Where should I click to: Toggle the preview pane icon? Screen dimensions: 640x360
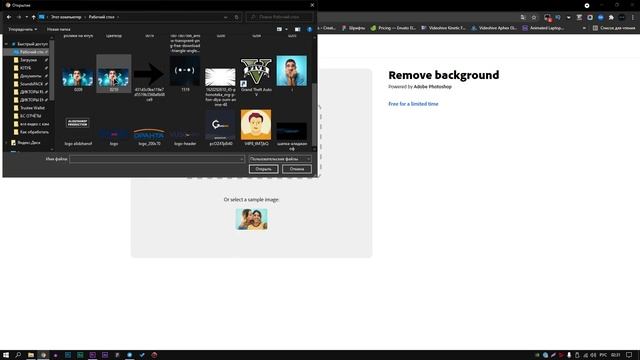tap(298, 29)
